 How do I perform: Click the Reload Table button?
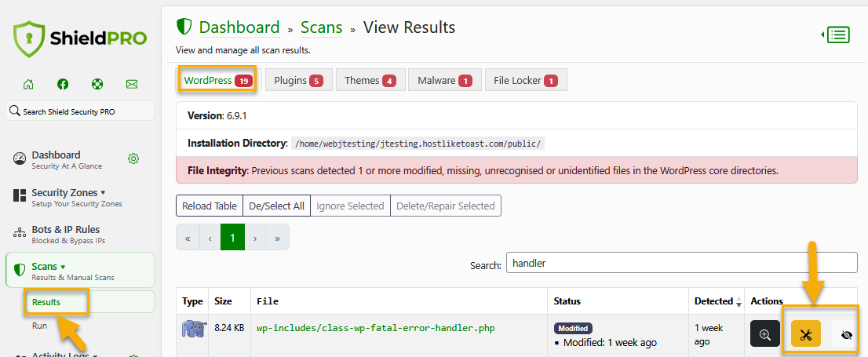click(210, 206)
